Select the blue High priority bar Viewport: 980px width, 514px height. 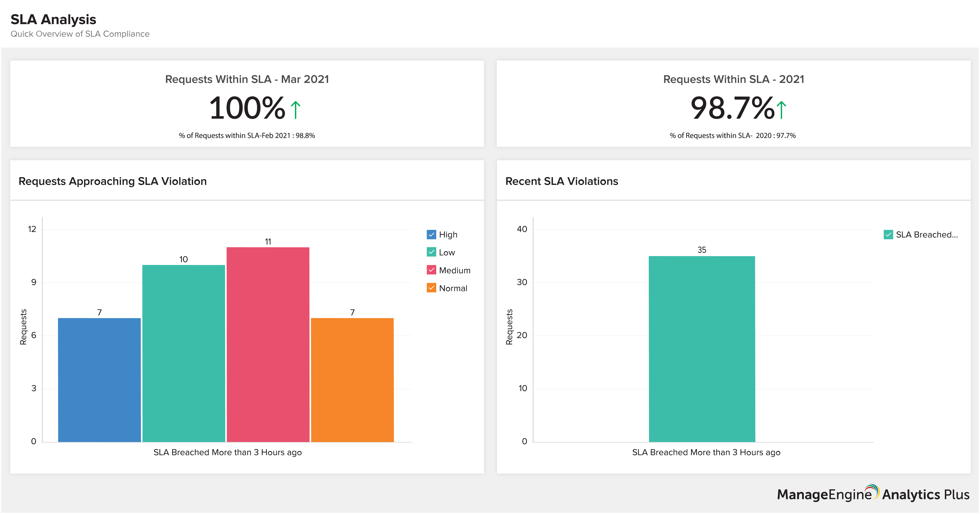point(99,380)
